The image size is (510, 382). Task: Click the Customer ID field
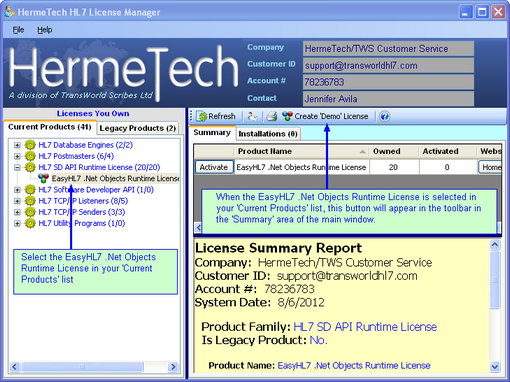point(388,65)
